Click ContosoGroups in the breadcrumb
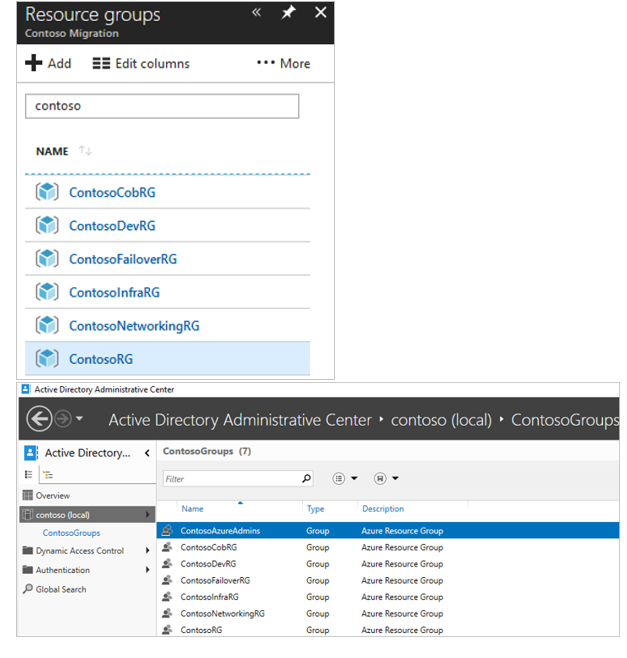 point(565,420)
